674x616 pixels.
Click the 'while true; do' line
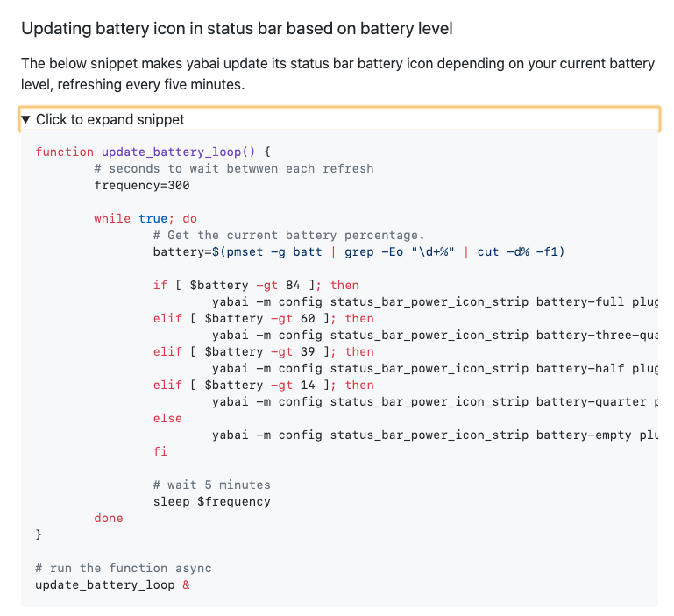(x=145, y=218)
